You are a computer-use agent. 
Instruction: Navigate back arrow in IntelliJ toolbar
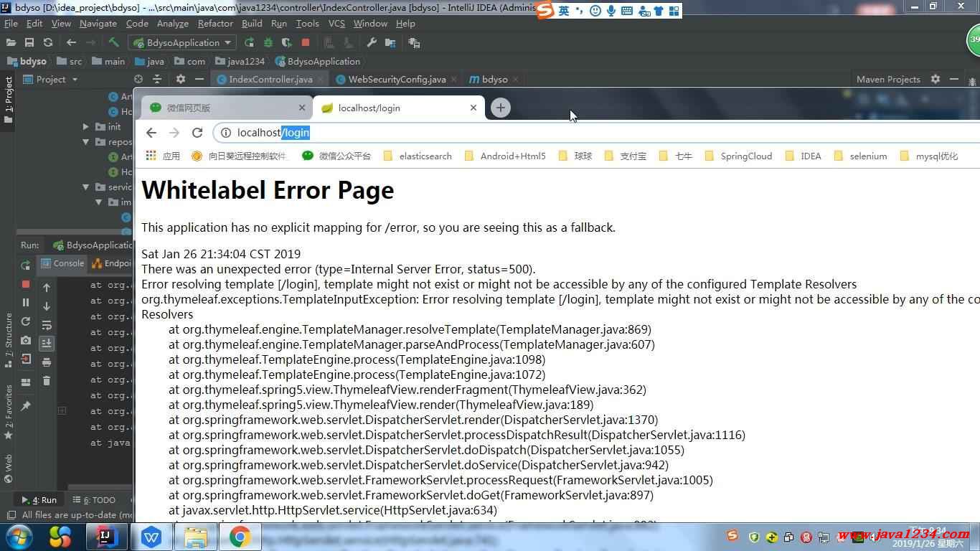click(71, 43)
